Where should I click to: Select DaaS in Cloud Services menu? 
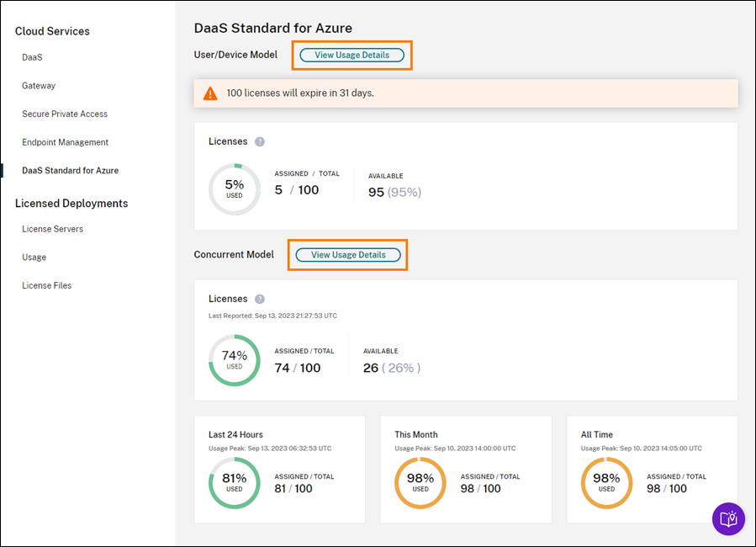point(32,57)
